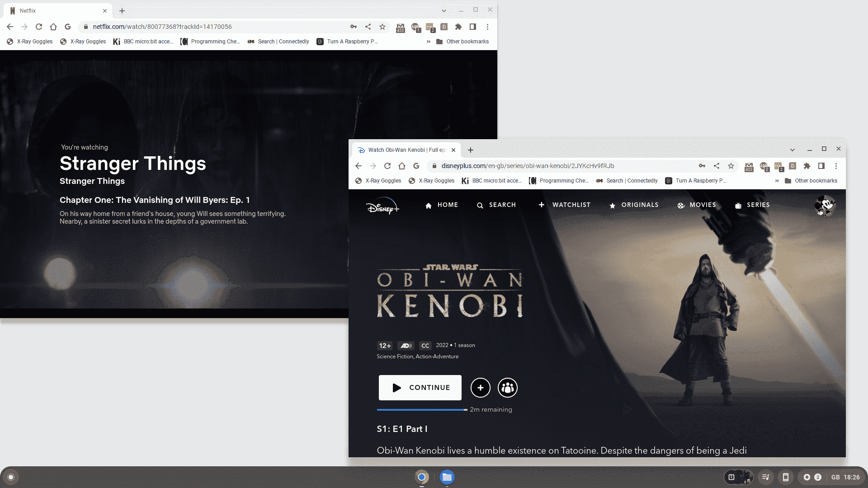Share the Netflix page

[368, 27]
